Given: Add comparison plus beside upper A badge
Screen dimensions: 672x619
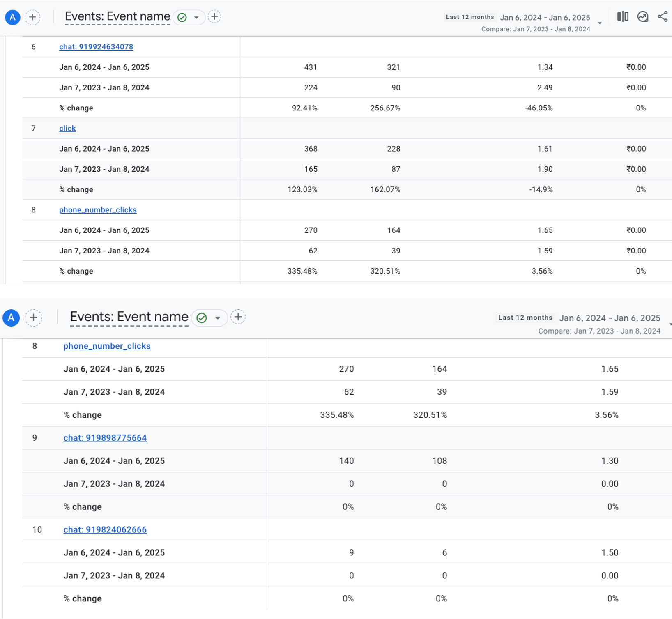Looking at the screenshot, I should click(32, 17).
